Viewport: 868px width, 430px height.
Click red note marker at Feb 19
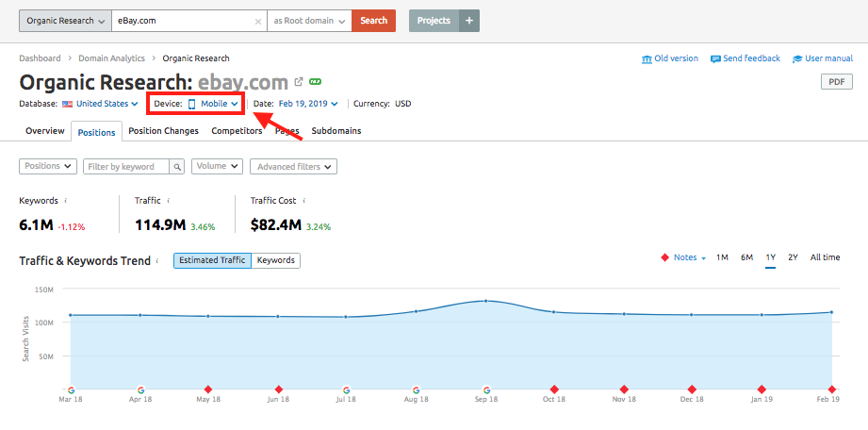point(831,389)
